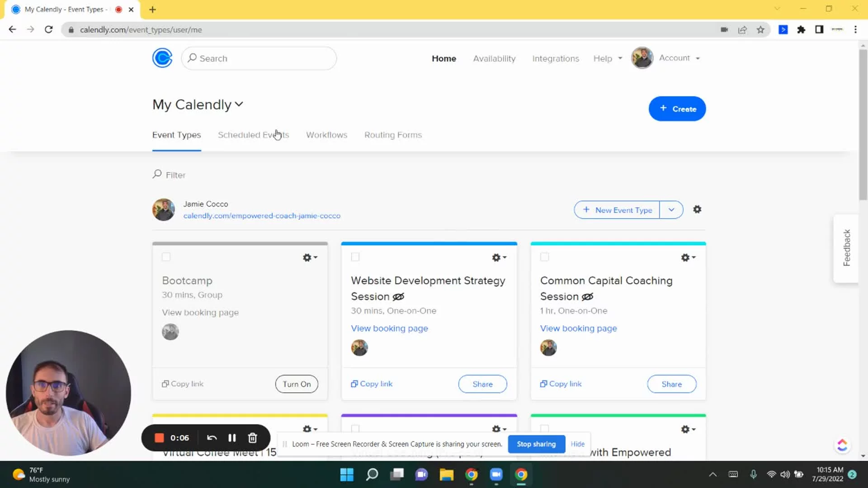Switch to Workflows tab
This screenshot has height=488, width=868.
click(x=326, y=135)
